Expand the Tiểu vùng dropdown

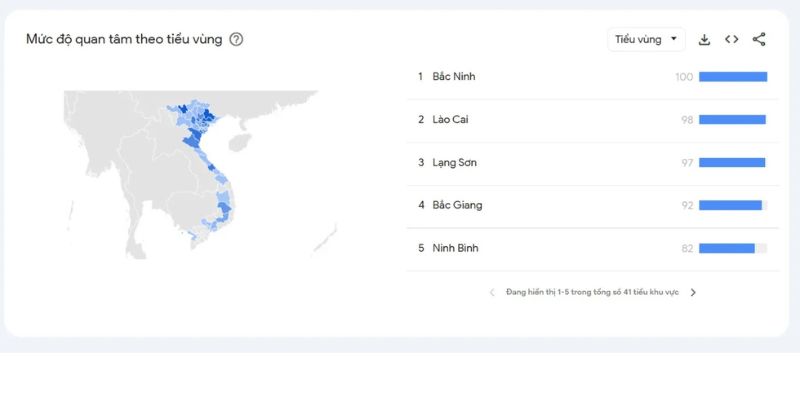point(646,39)
